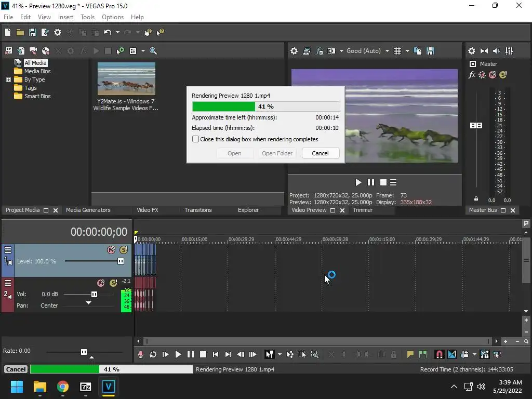Check Close this dialog box when rendering completes
This screenshot has width=532, height=399.
[195, 139]
